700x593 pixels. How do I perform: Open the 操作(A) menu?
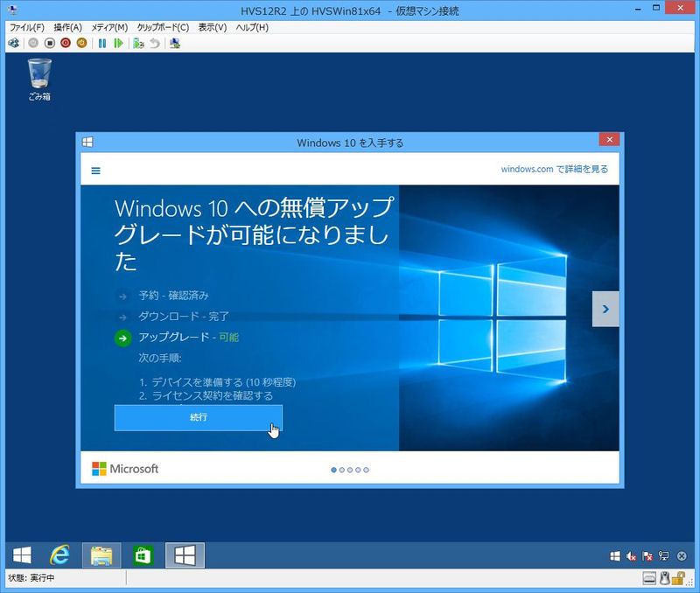(68, 27)
